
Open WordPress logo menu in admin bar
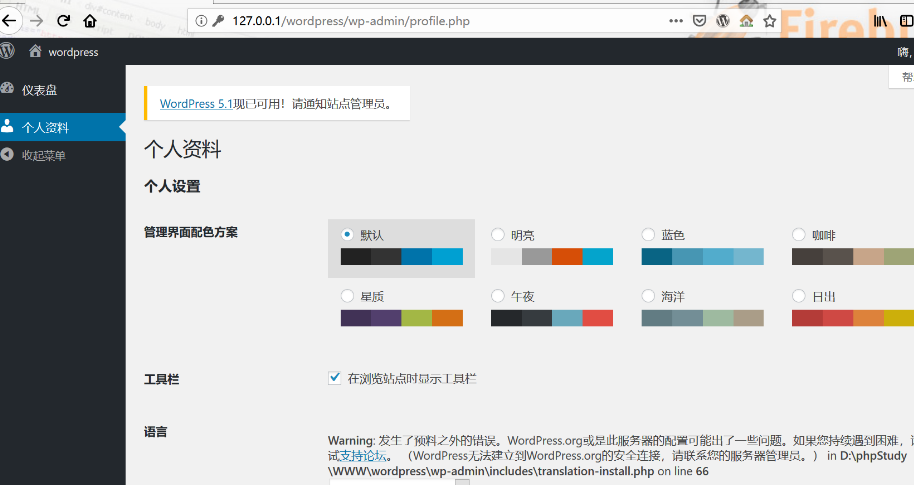(x=7, y=51)
